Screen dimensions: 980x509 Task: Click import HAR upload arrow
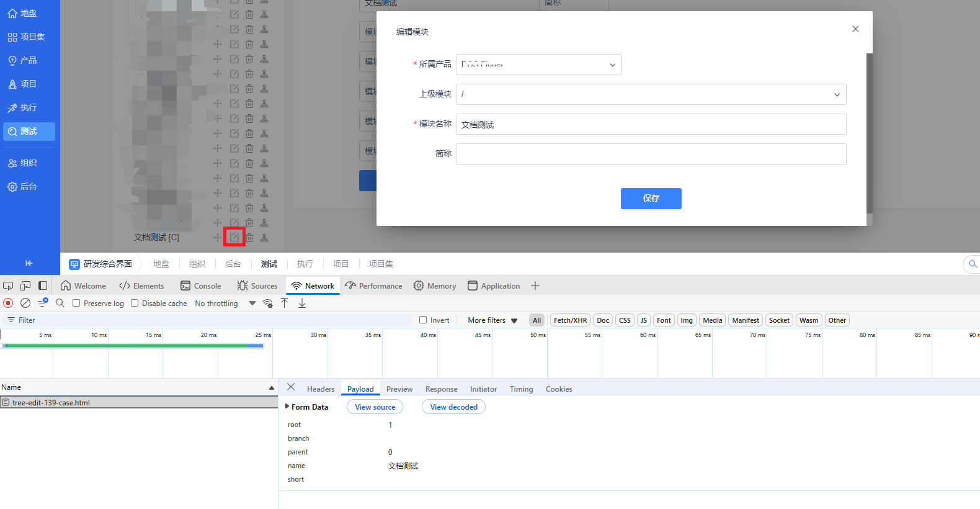285,303
